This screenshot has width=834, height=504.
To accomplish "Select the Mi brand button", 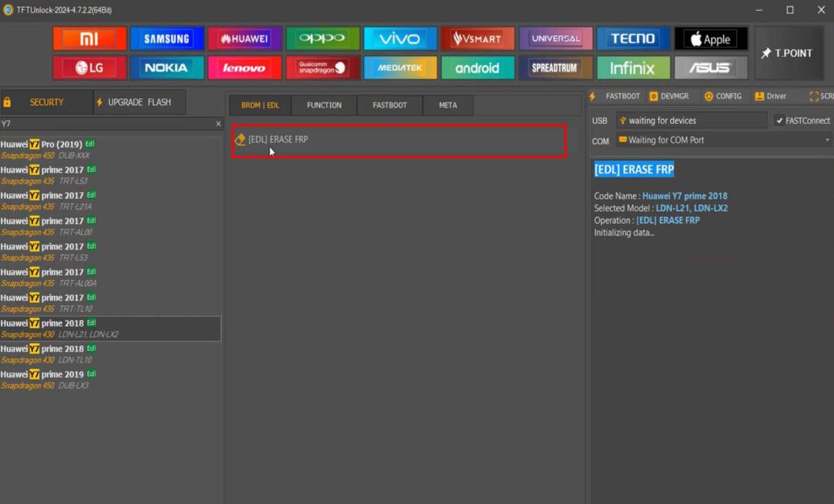I will coord(90,38).
